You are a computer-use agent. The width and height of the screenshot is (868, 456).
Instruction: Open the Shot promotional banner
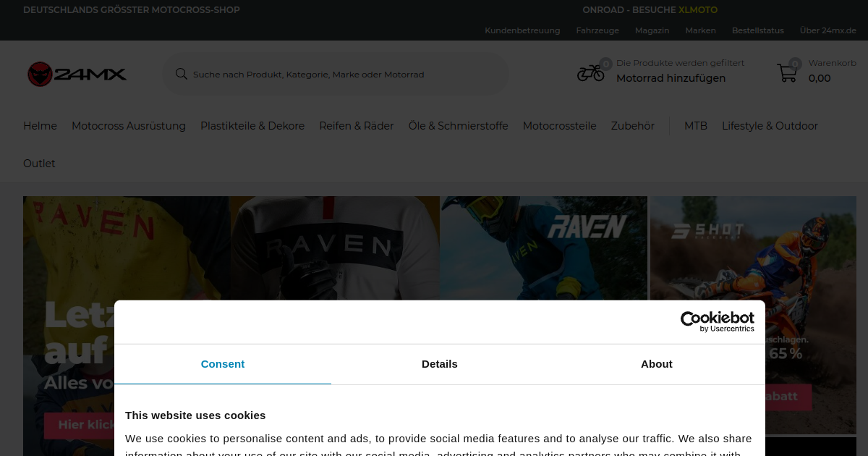[753, 248]
